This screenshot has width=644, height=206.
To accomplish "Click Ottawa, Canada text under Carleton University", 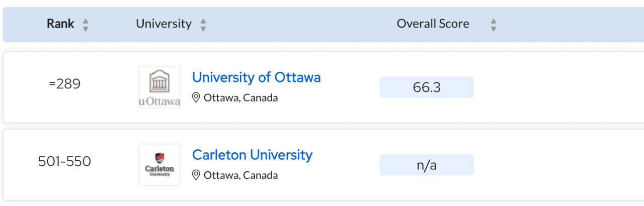I will point(240,175).
